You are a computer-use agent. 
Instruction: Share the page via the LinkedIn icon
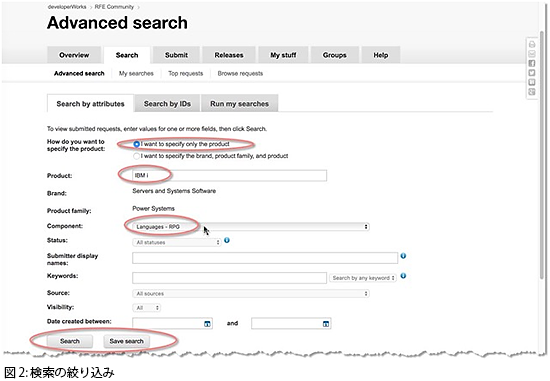tap(532, 82)
